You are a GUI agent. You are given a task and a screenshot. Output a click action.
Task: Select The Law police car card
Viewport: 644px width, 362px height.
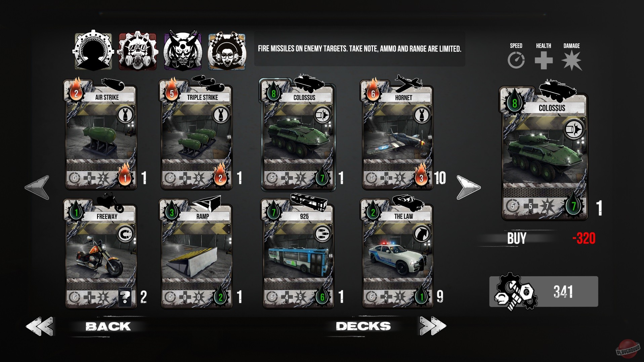tap(397, 253)
